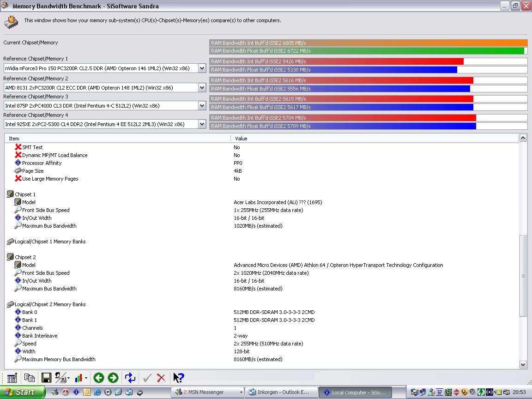Open Reference Chipset/Memory 4 dropdown
The height and width of the screenshot is (399, 532).
click(x=202, y=124)
